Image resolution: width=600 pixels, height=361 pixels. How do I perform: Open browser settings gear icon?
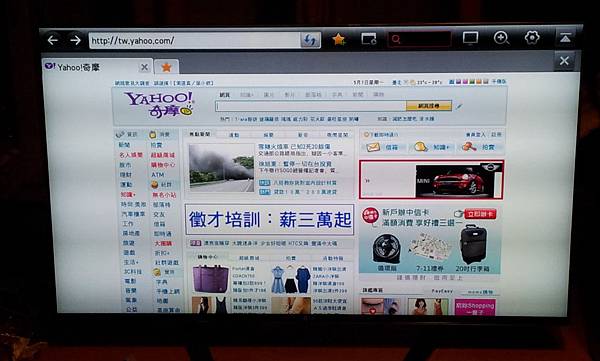[532, 38]
